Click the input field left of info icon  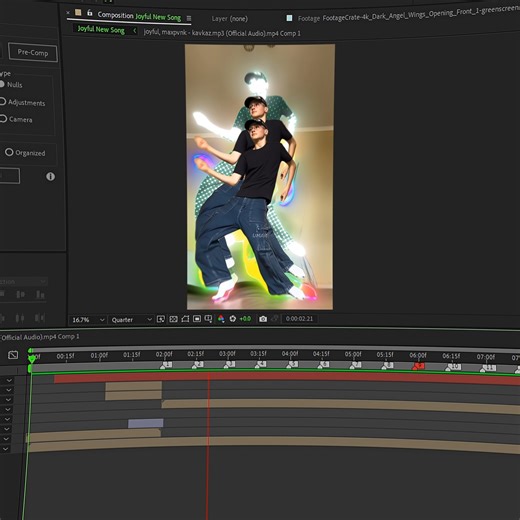pyautogui.click(x=9, y=176)
